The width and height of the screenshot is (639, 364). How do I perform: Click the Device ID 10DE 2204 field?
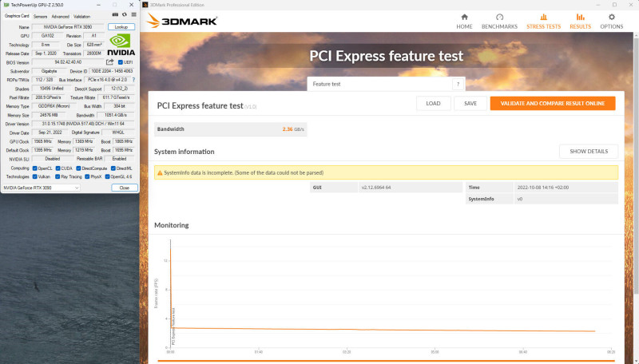112,71
